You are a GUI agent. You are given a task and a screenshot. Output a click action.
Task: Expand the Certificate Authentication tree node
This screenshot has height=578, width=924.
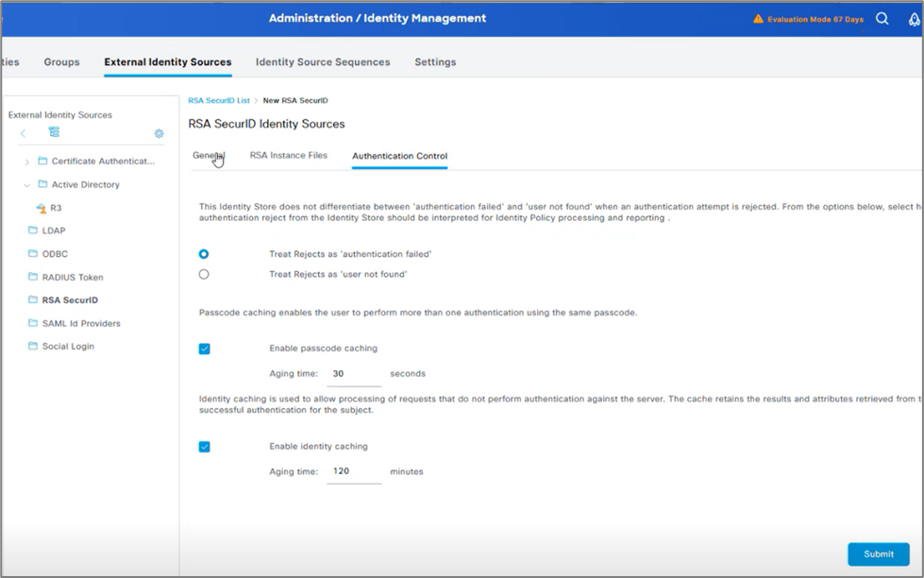pyautogui.click(x=26, y=161)
